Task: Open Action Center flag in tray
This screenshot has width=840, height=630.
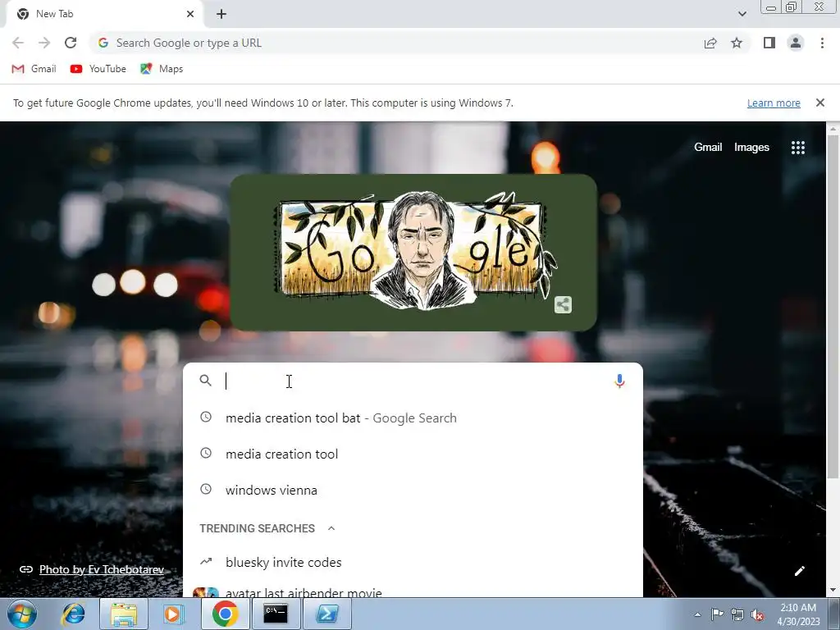Action: [717, 614]
